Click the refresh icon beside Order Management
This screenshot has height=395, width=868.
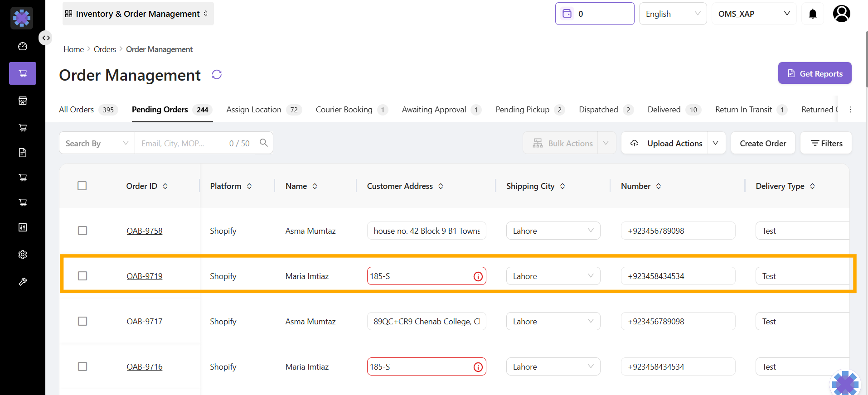click(217, 75)
